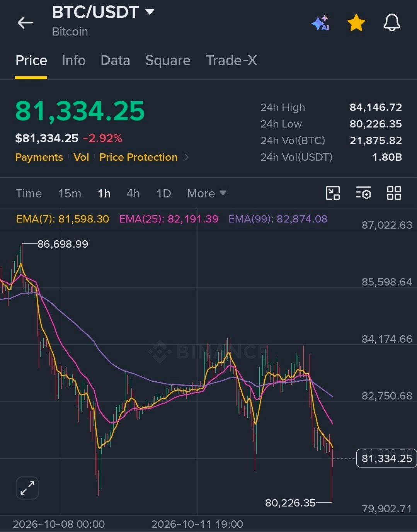
Task: Select the Time chart interval
Action: [x=29, y=193]
